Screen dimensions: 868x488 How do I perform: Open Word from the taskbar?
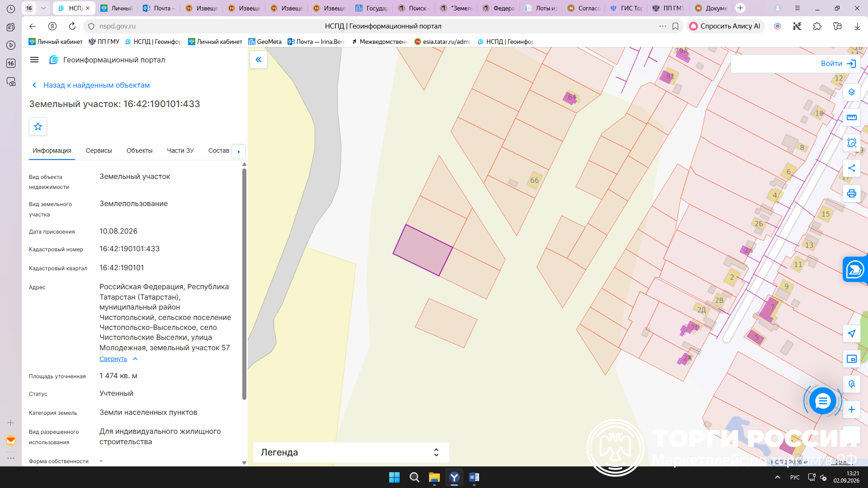tap(474, 477)
